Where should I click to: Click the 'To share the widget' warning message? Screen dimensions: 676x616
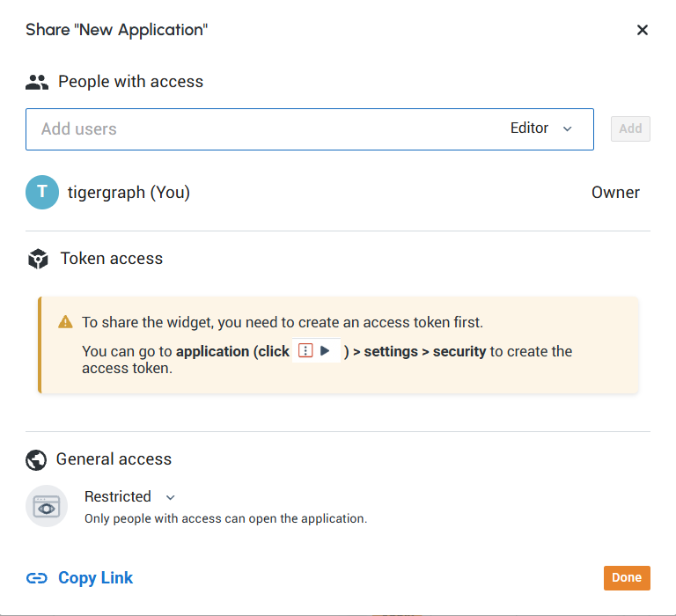[283, 322]
